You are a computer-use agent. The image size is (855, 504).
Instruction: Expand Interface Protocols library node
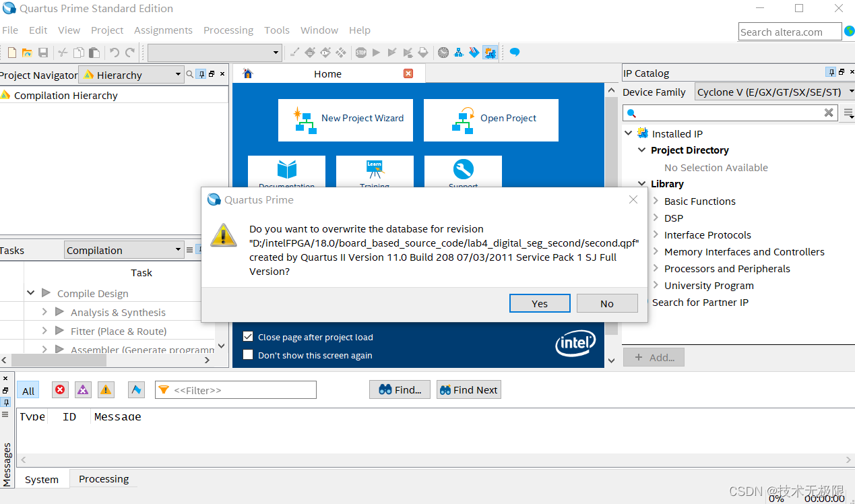coord(656,234)
